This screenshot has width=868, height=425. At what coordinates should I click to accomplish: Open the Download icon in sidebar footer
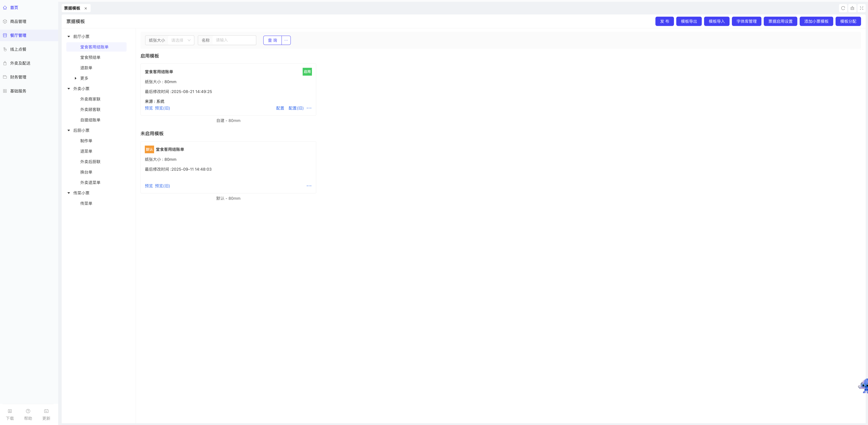(x=10, y=411)
